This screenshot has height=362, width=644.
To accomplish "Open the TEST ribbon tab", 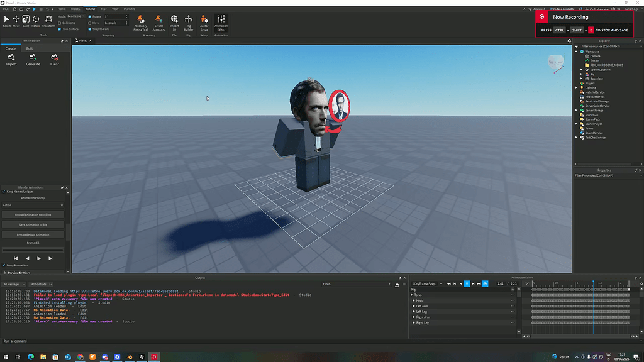I will point(104,9).
